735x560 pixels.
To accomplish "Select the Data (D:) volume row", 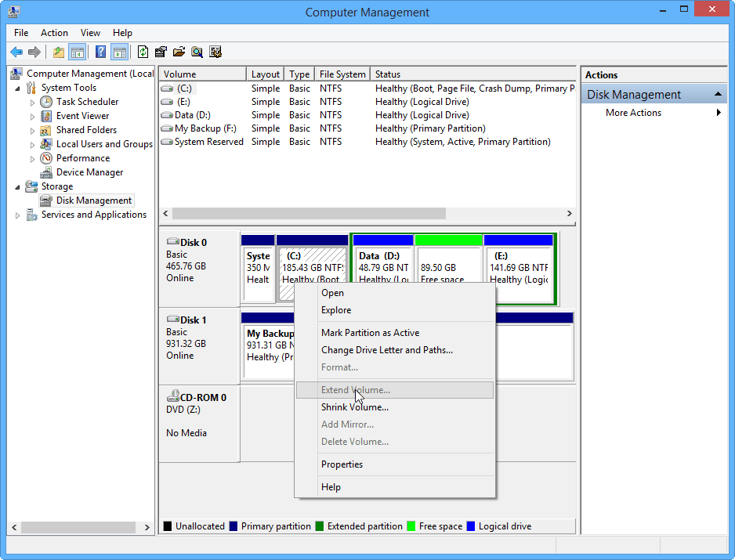I will [367, 115].
